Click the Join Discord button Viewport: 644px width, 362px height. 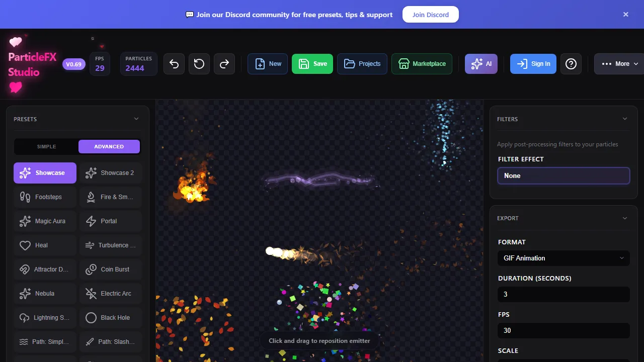coord(430,15)
